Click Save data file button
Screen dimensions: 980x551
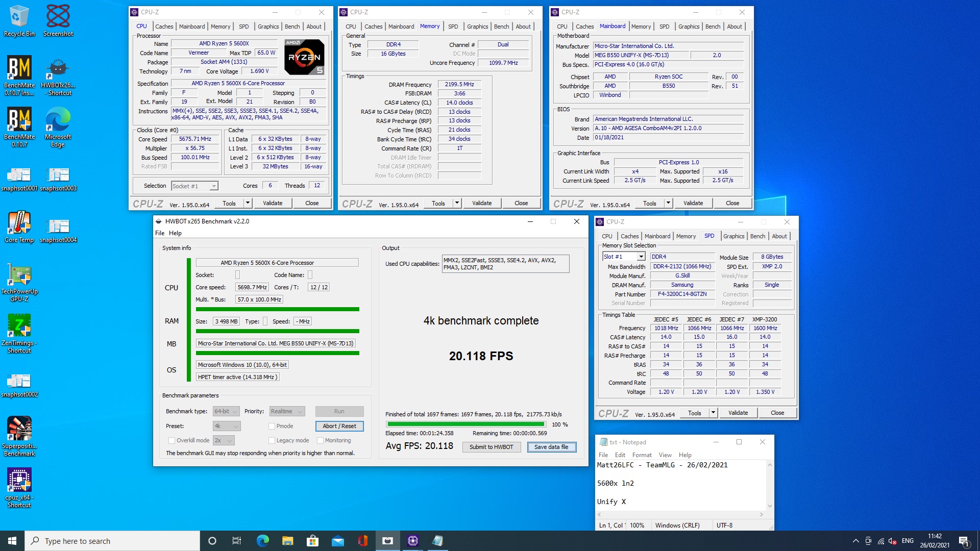click(551, 447)
